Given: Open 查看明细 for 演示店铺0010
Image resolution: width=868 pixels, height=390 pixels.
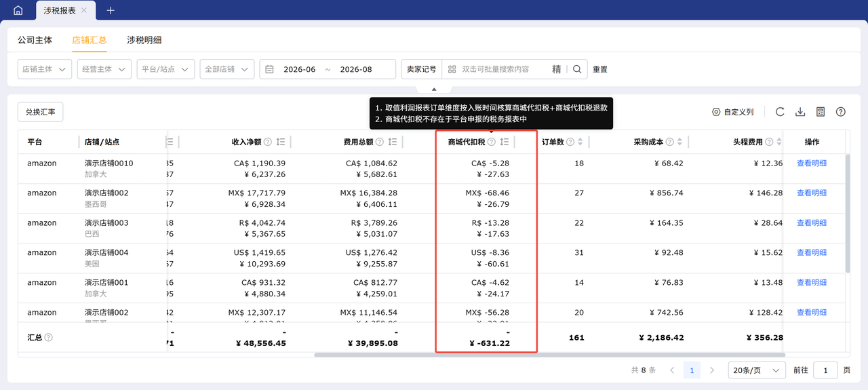Looking at the screenshot, I should (812, 163).
